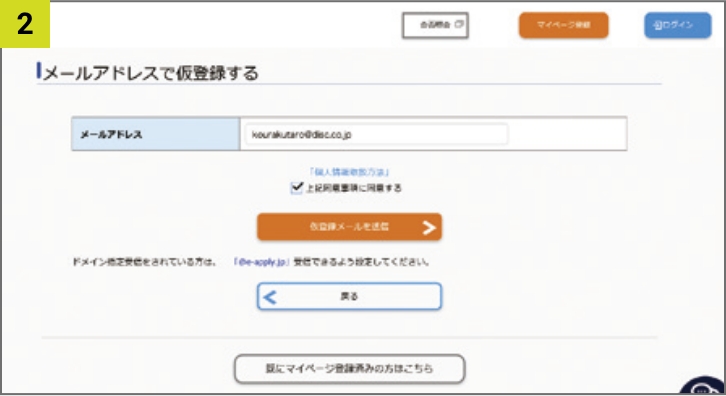Screen dimensions: 726x396
Task: Click the orange 仮登録メール send button
Action: point(349,227)
